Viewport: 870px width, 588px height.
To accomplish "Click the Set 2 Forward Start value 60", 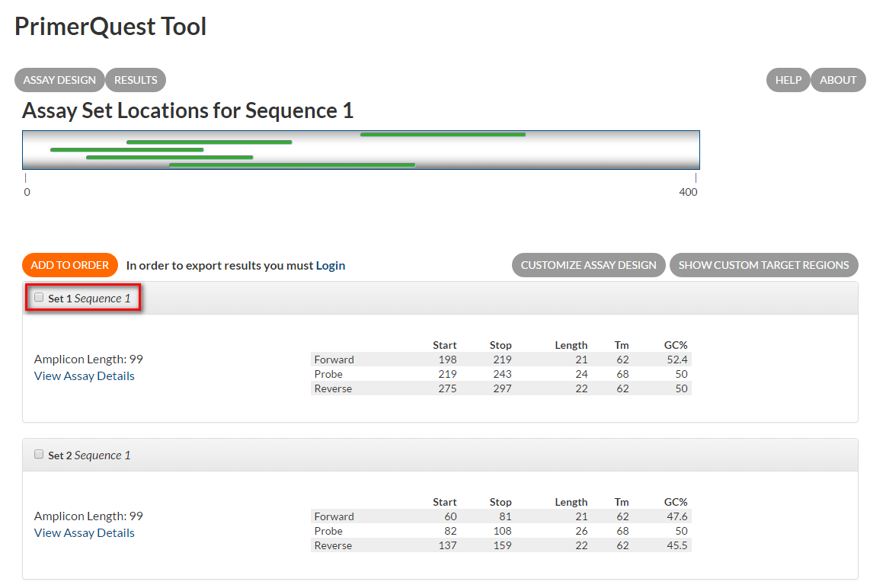I will [450, 516].
